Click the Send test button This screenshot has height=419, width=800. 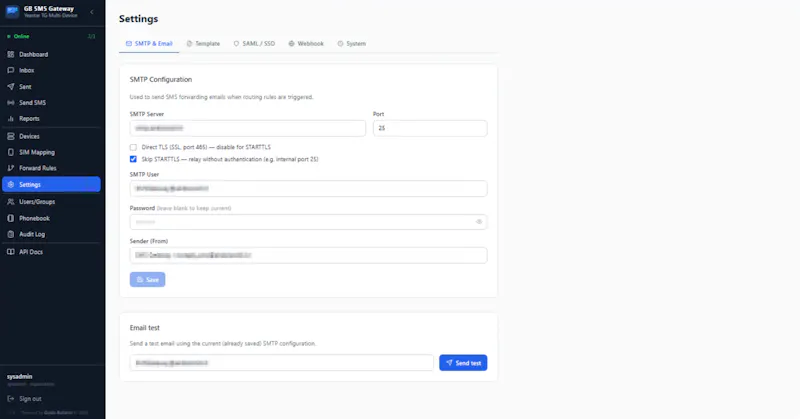pyautogui.click(x=463, y=363)
